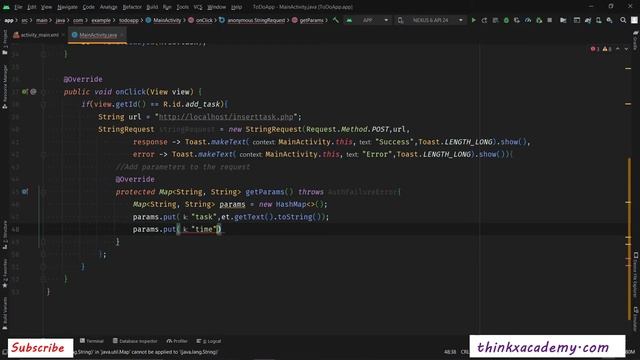Click the Apply Code Changes icon

coord(495,20)
